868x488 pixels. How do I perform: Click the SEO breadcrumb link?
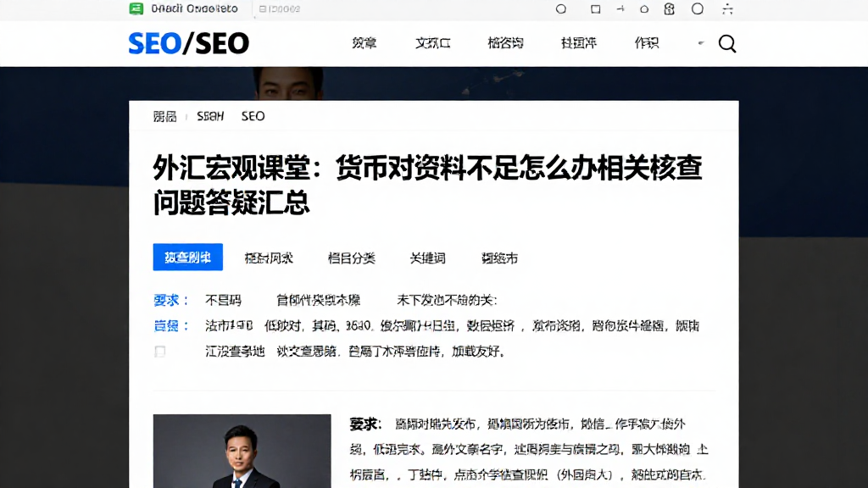pyautogui.click(x=253, y=116)
